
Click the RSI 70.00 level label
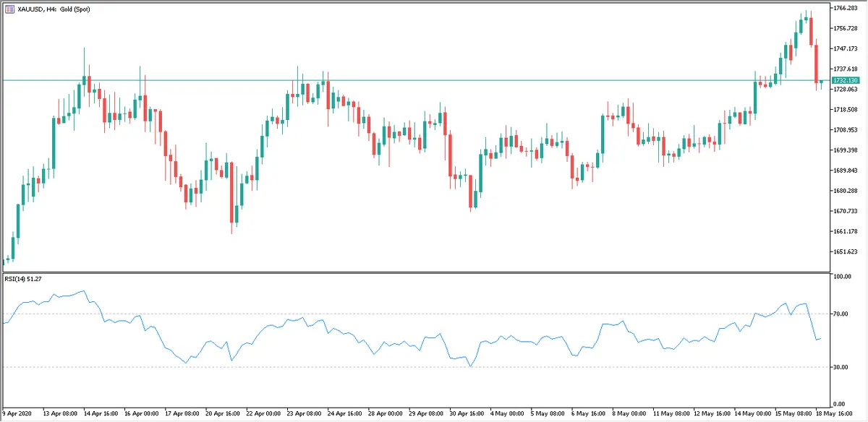pos(841,314)
